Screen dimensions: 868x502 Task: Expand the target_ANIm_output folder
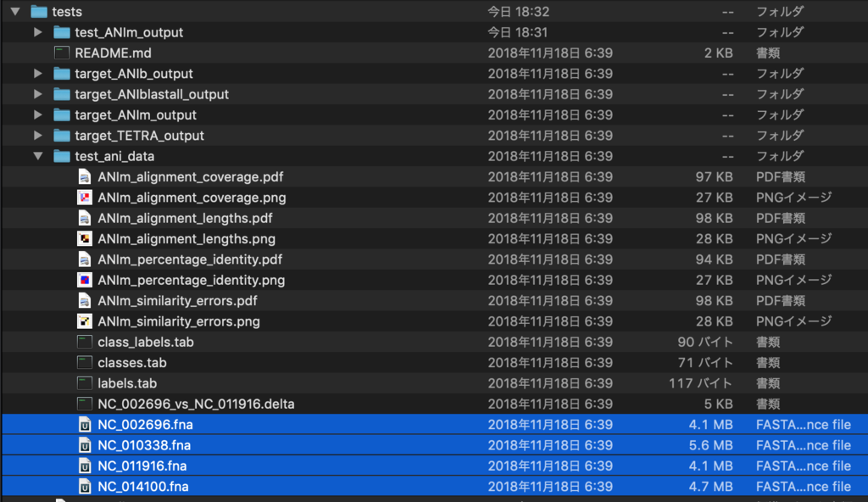point(37,114)
